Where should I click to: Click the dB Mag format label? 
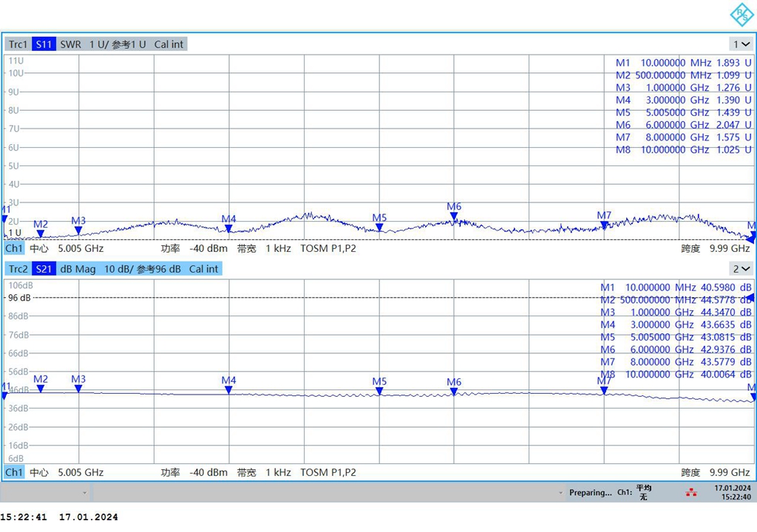(78, 269)
